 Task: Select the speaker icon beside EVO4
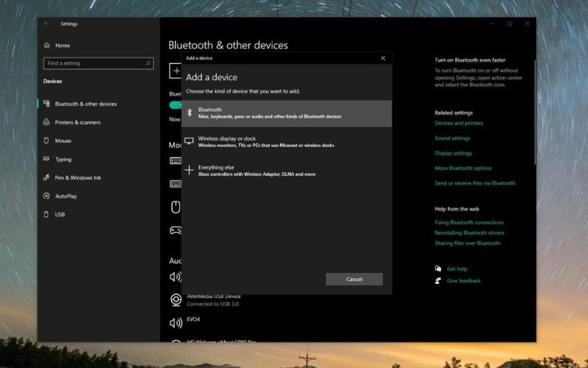(176, 323)
